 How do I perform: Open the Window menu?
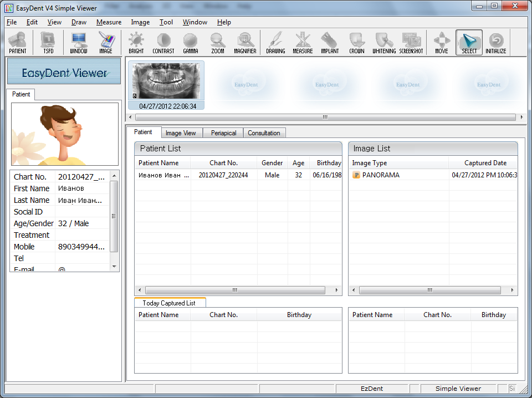[x=195, y=22]
